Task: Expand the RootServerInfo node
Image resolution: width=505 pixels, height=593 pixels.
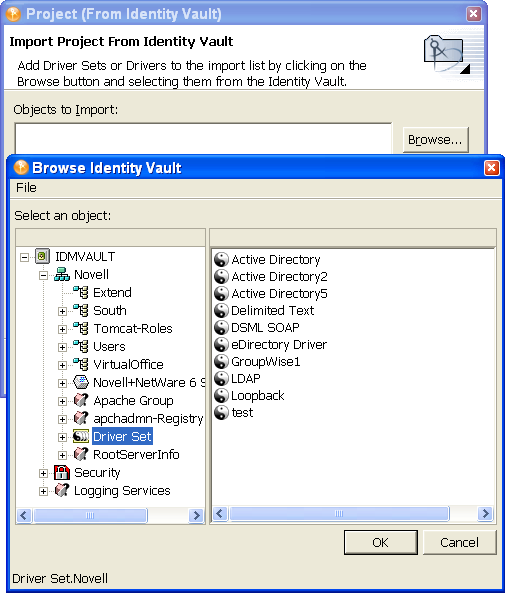Action: click(x=62, y=455)
